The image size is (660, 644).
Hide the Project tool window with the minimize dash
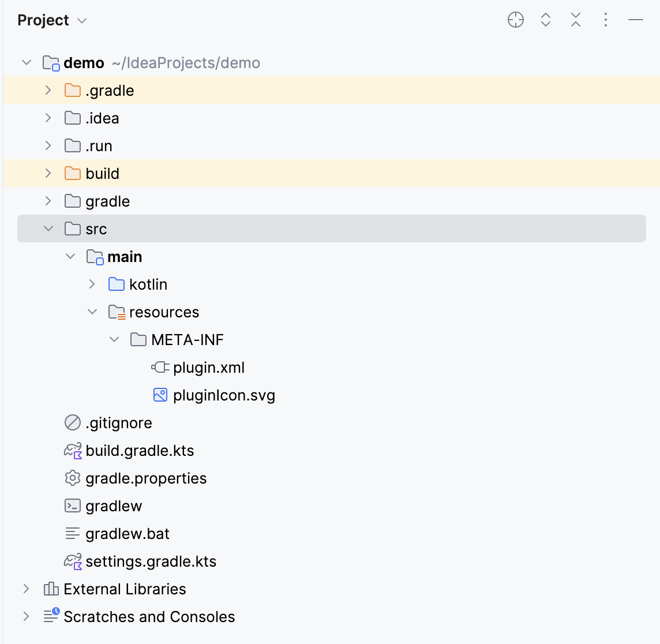(636, 20)
